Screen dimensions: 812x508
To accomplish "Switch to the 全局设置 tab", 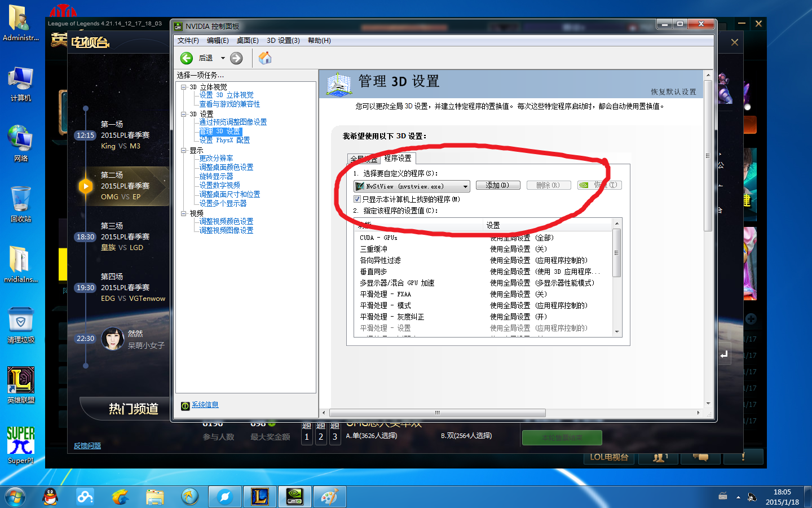I will coord(364,159).
